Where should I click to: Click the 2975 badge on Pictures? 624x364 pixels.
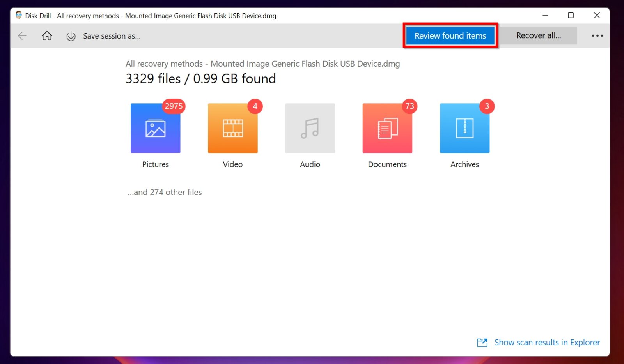coord(174,106)
